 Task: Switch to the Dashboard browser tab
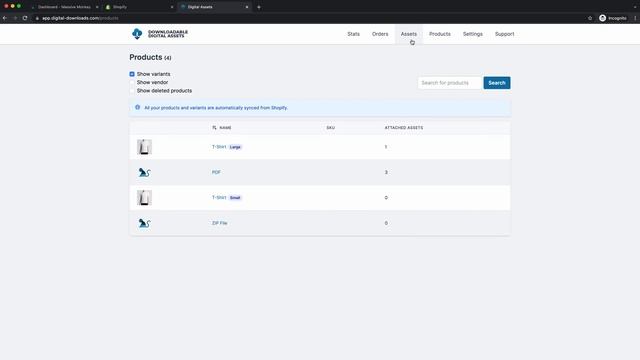pyautogui.click(x=64, y=7)
